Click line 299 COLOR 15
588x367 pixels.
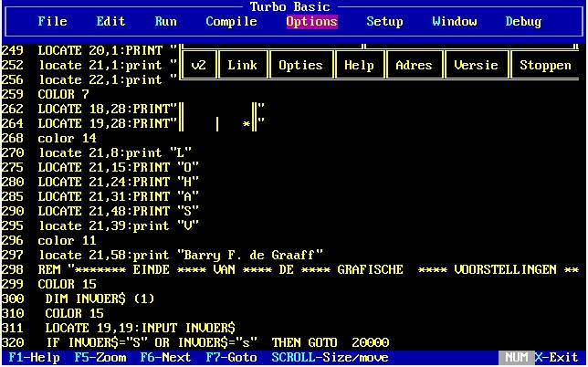[x=48, y=285]
